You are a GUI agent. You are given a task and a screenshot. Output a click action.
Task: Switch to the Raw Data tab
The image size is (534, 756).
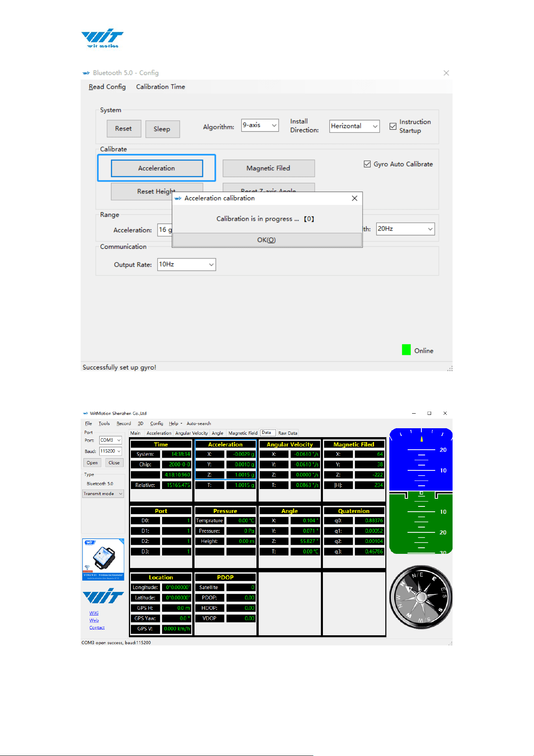click(x=288, y=433)
